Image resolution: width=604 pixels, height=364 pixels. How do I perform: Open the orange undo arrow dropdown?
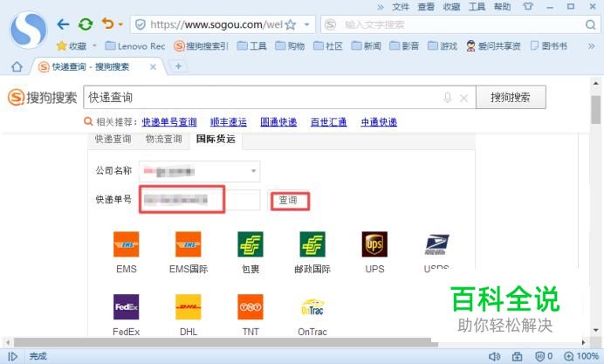120,24
